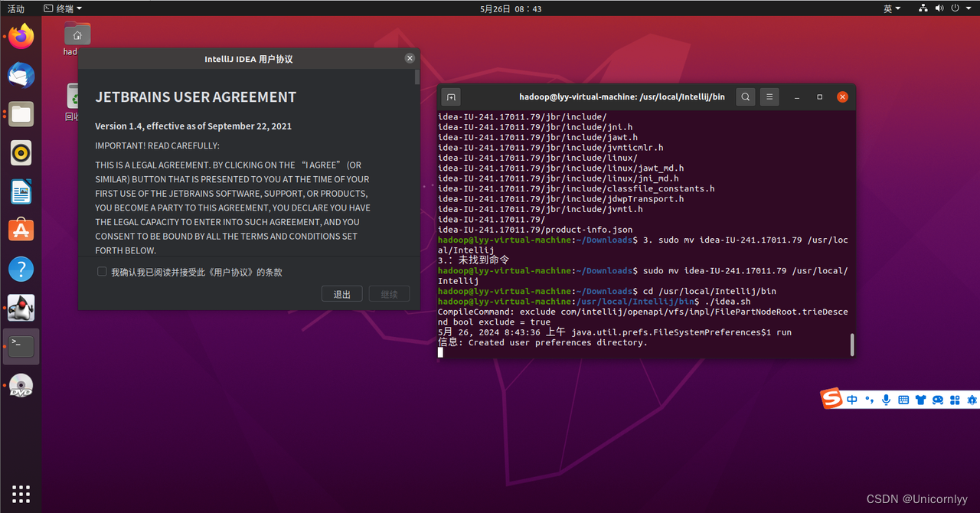Screen dimensions: 980x513
Task: Open the 活动 activities overview
Action: (16, 8)
